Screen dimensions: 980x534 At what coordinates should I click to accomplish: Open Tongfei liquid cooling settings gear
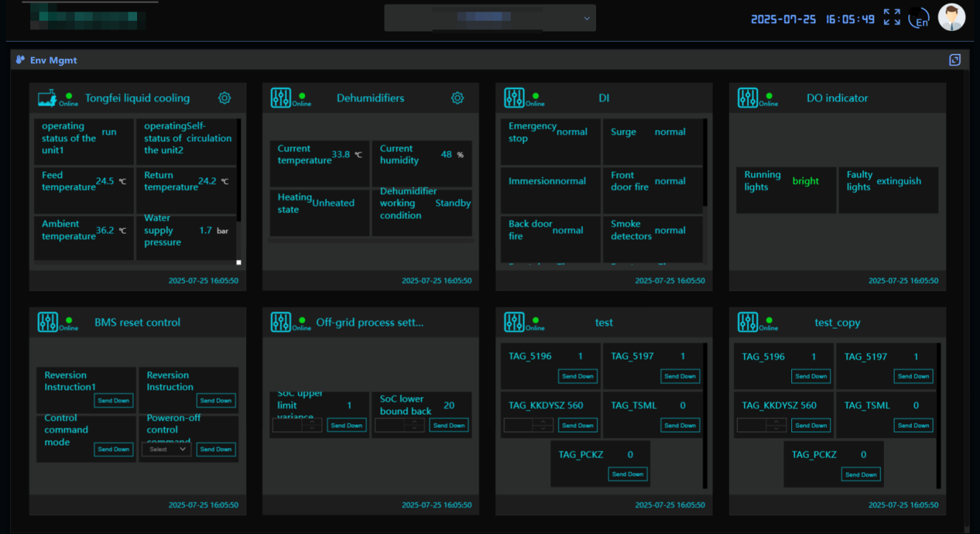225,98
